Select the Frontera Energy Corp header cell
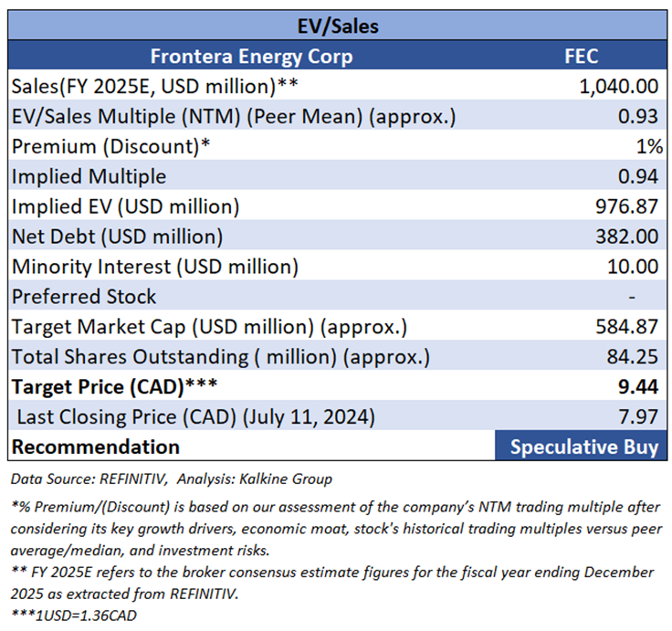Viewport: 672px width, 631px height. pyautogui.click(x=252, y=56)
